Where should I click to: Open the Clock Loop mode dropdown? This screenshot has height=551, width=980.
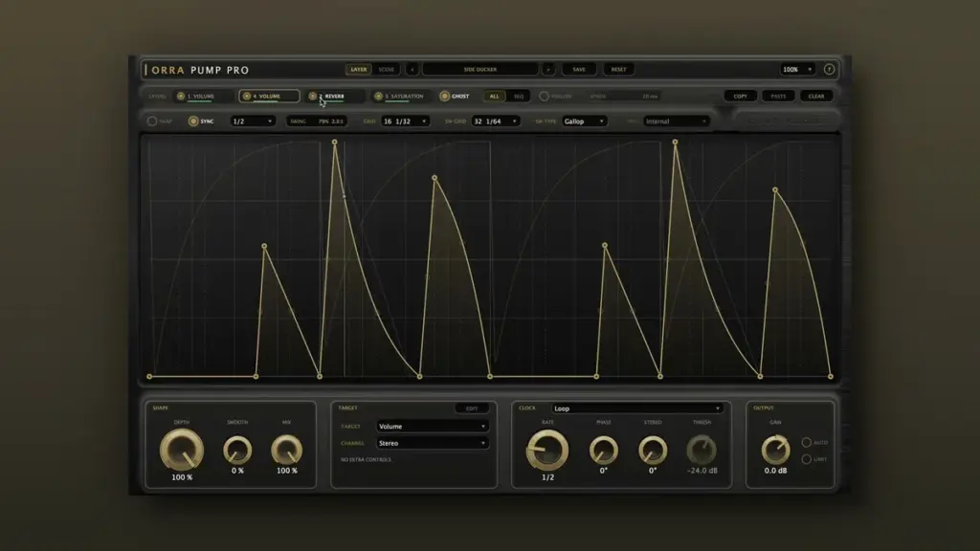(x=636, y=408)
